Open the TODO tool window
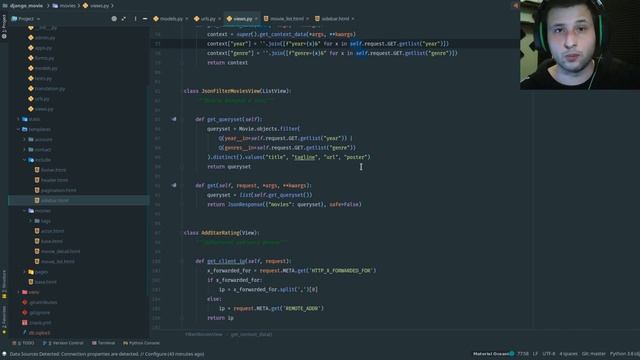Screen dimensions: 640x360 (23, 343)
